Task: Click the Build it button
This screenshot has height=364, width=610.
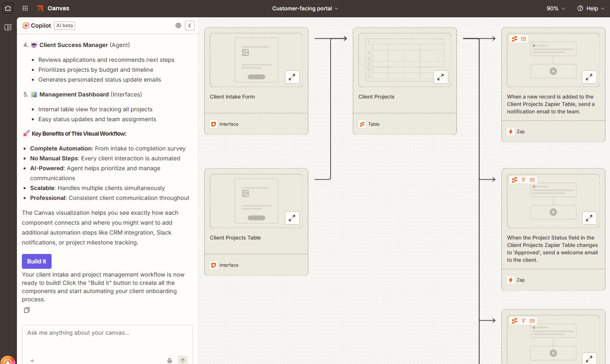Action: 36,261
